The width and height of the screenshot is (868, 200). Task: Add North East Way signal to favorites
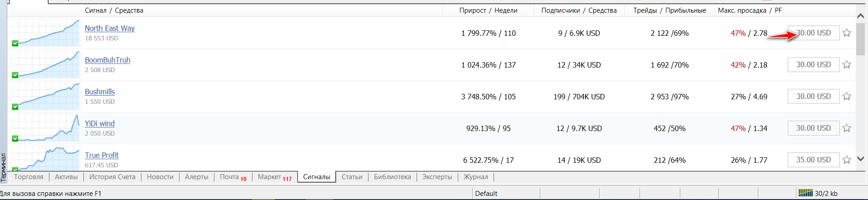tap(847, 33)
